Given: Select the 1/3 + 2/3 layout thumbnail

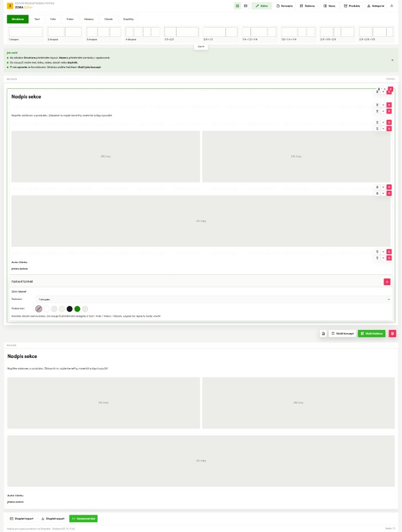Looking at the screenshot, I should 181,34.
